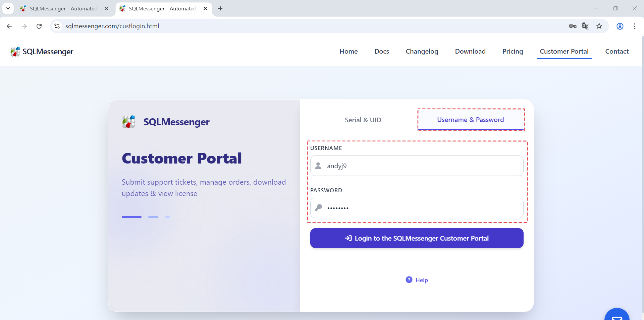Reload the page
The image size is (644, 320).
[39, 26]
